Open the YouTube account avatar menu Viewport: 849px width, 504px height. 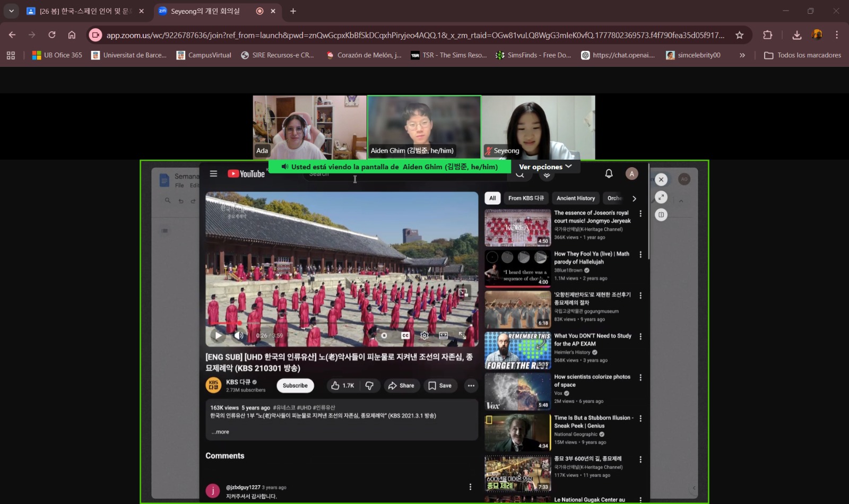[x=631, y=173]
